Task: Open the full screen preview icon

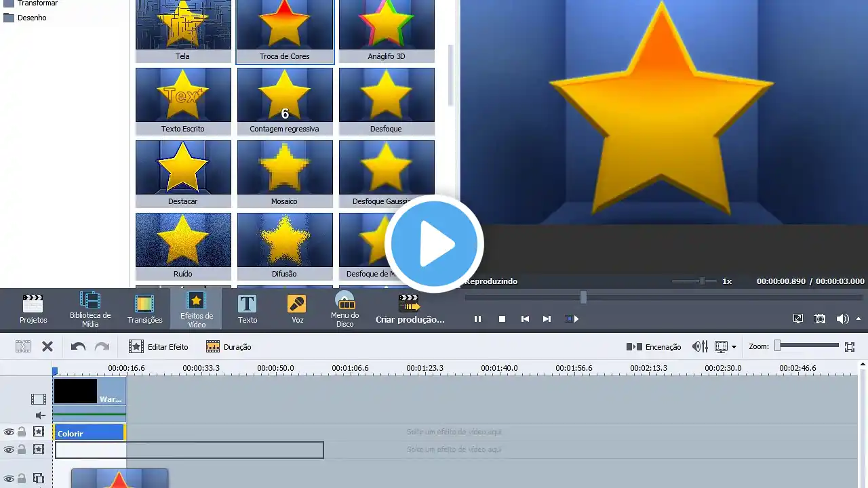Action: (798, 319)
